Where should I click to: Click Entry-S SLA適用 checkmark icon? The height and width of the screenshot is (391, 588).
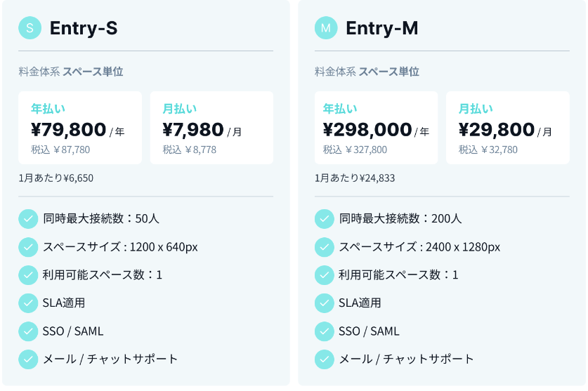[x=28, y=303]
